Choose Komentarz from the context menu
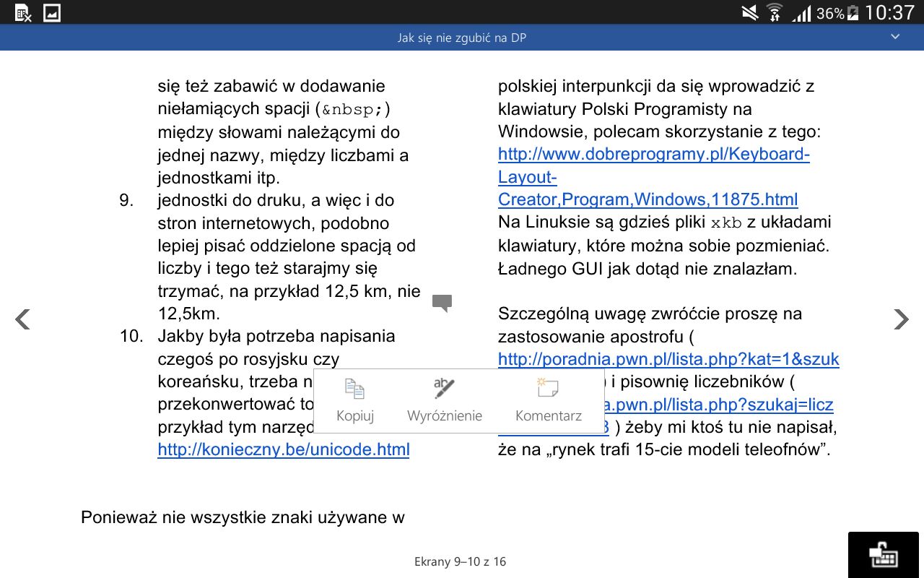This screenshot has width=924, height=578. pyautogui.click(x=548, y=400)
